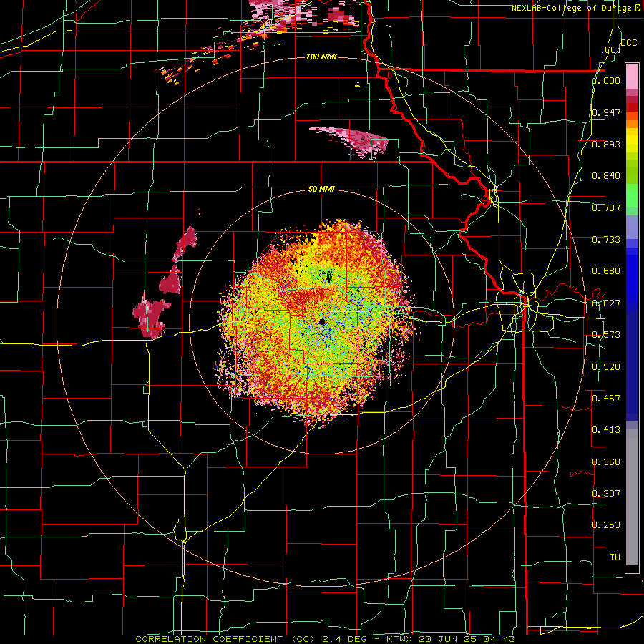
Task: Click the 0.413 legend value
Action: 606,430
